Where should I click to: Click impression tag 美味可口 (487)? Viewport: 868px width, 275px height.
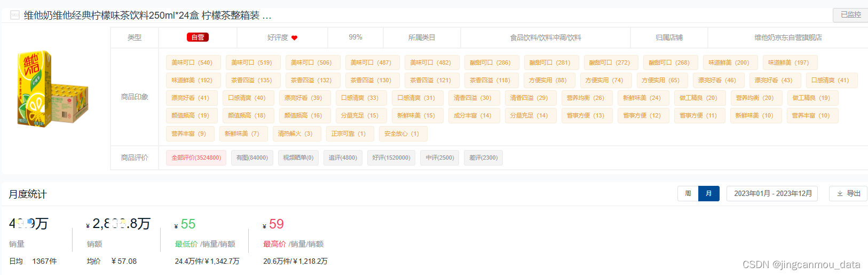372,62
